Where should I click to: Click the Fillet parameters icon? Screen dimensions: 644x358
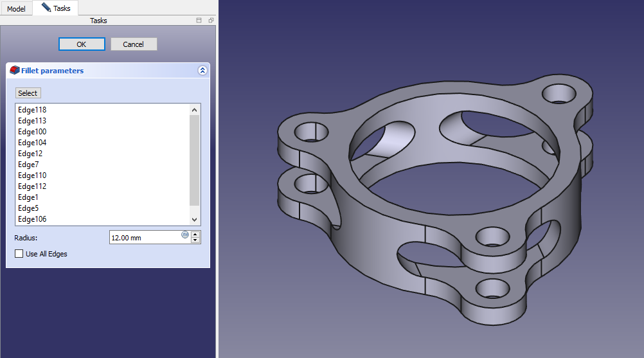[15, 71]
